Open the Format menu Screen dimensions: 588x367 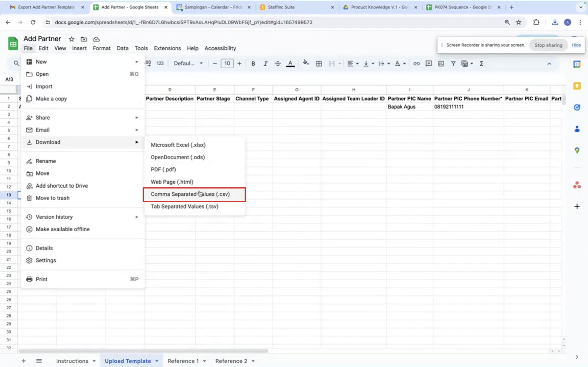(x=101, y=48)
